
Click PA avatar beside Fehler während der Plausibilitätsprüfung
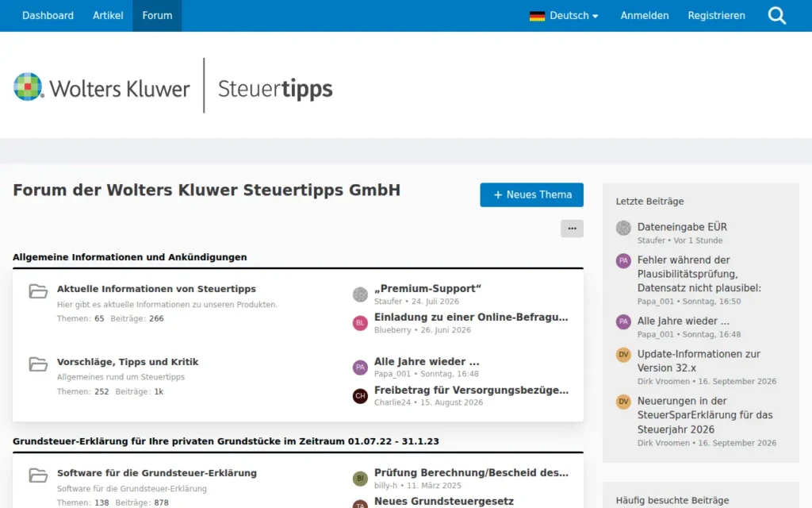click(623, 260)
